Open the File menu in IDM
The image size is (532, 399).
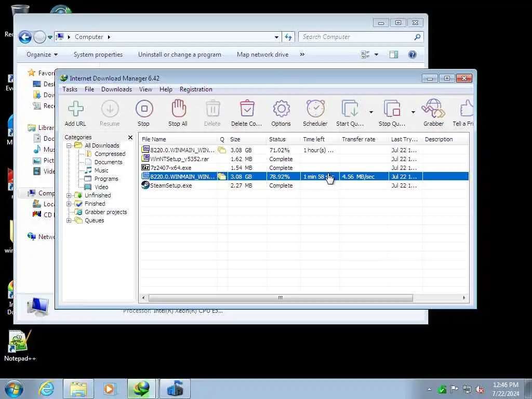[89, 89]
